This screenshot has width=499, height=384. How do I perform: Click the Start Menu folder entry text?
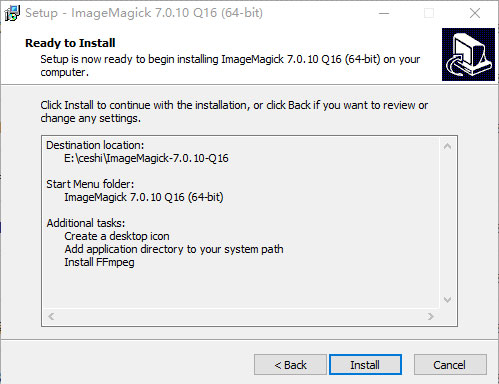144,197
